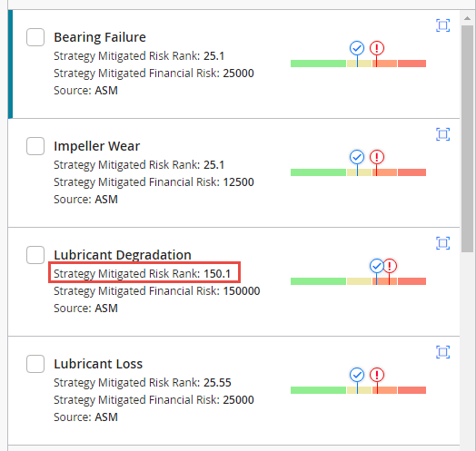The image size is (476, 451).
Task: Click Lubricant Loss blue checkmark marker
Action: 357,375
